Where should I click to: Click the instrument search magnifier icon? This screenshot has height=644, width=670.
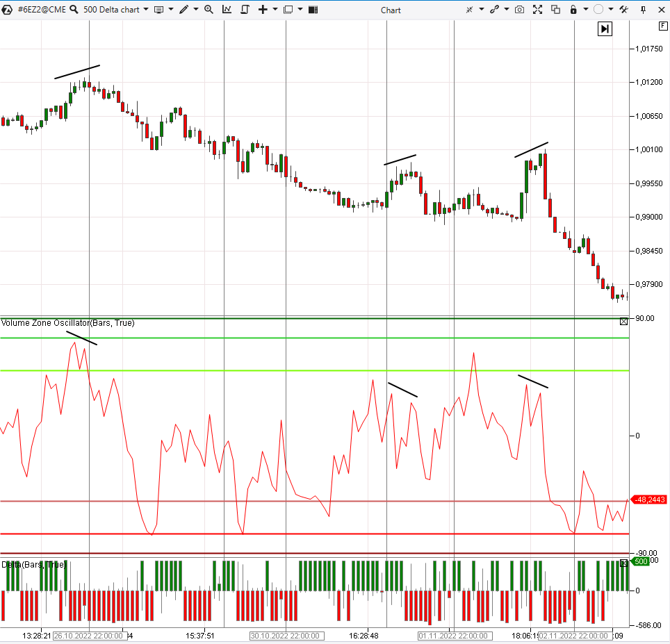coord(74,10)
